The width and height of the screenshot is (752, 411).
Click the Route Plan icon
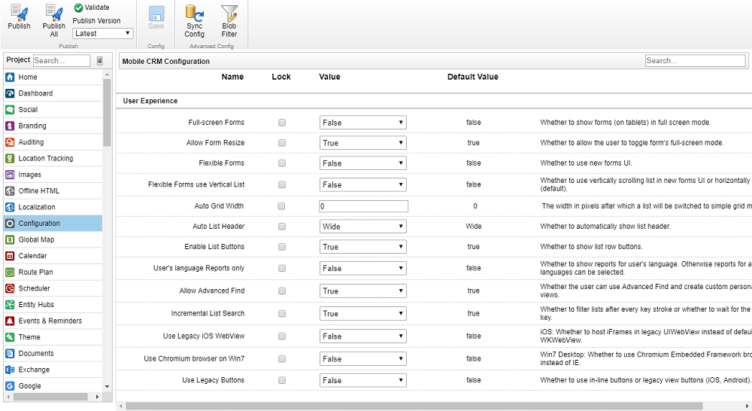(x=10, y=272)
